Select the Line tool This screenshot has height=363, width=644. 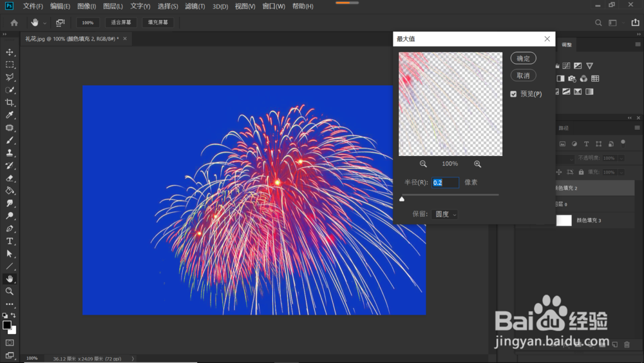(10, 266)
